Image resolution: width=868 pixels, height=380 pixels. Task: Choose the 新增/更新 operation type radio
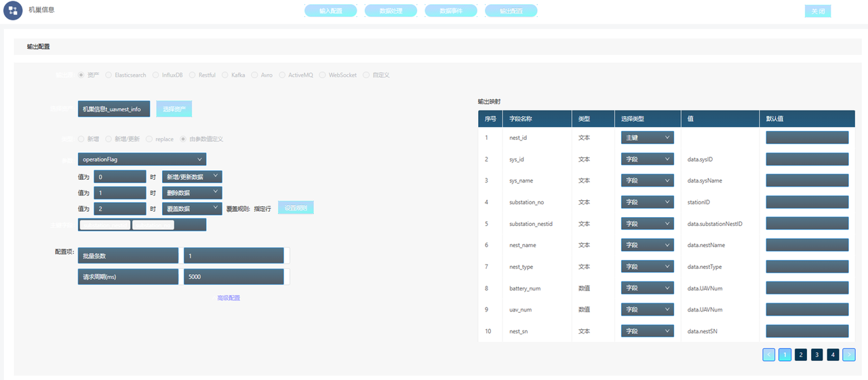click(108, 138)
